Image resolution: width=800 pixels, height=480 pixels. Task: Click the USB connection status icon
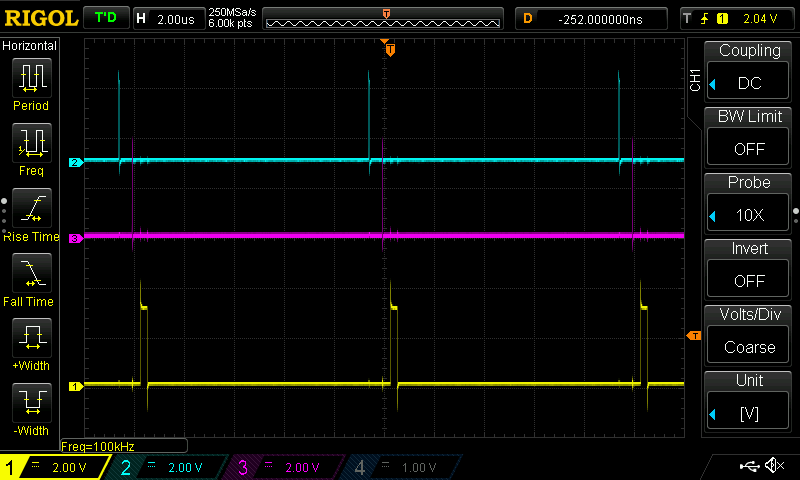[749, 466]
